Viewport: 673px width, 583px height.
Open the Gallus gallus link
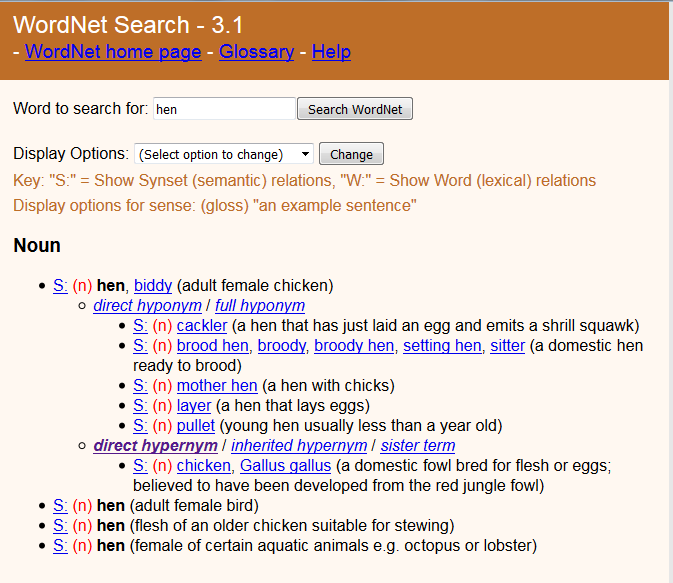(x=285, y=465)
